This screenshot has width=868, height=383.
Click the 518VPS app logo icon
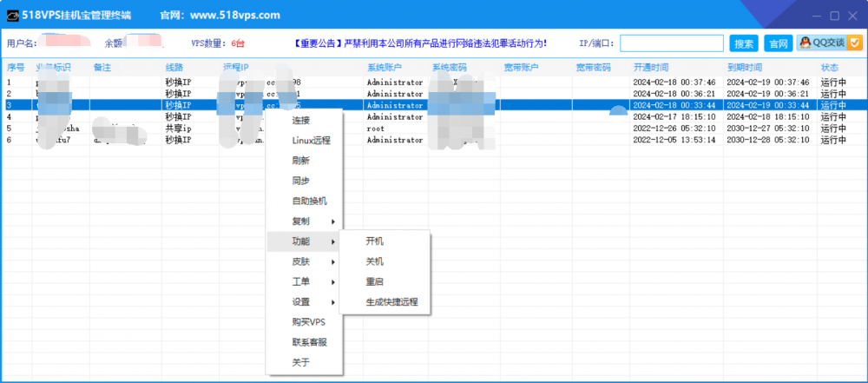tap(13, 17)
